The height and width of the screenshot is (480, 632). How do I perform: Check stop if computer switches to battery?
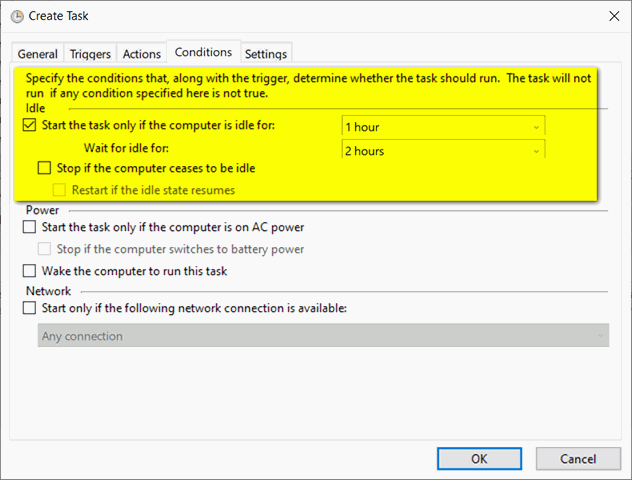pyautogui.click(x=44, y=249)
